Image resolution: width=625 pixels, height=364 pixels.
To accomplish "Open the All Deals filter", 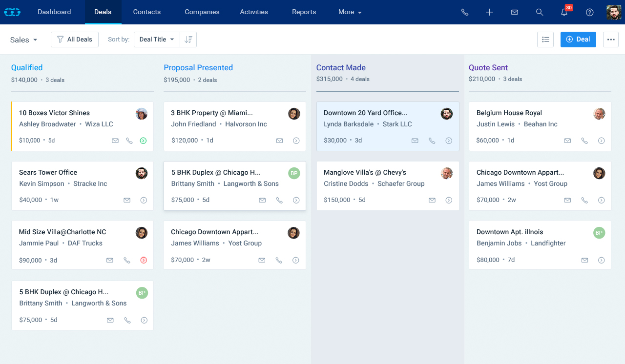I will coord(75,40).
